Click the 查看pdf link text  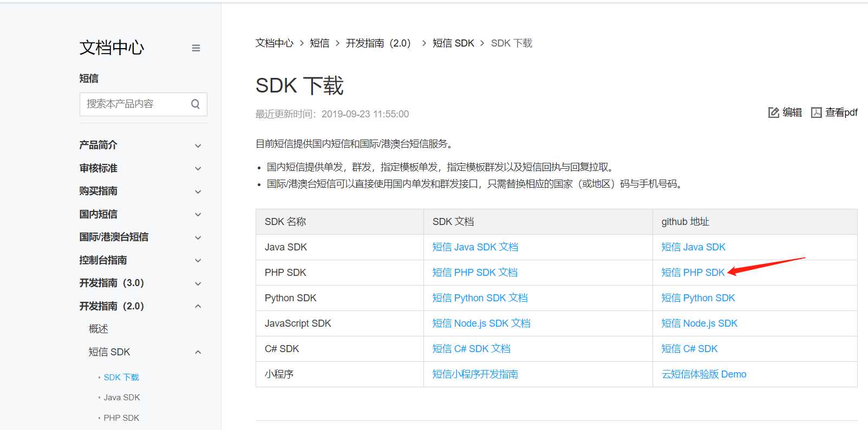click(841, 113)
